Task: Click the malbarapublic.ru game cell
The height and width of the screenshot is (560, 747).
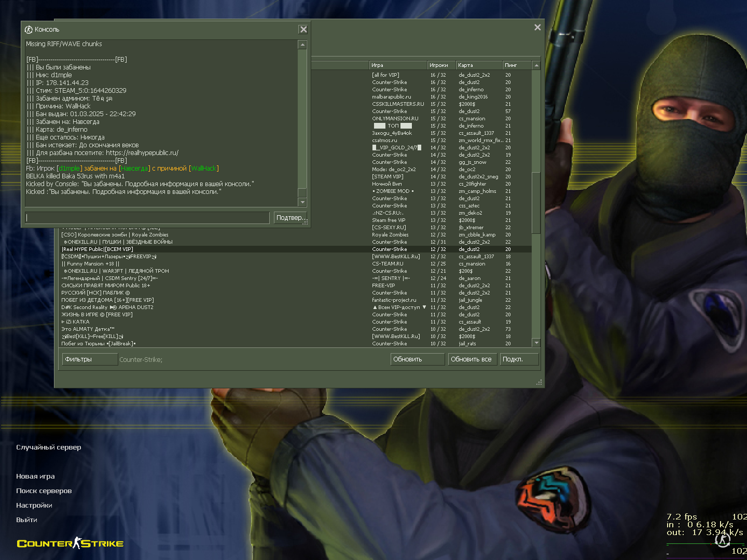Action: coord(391,97)
